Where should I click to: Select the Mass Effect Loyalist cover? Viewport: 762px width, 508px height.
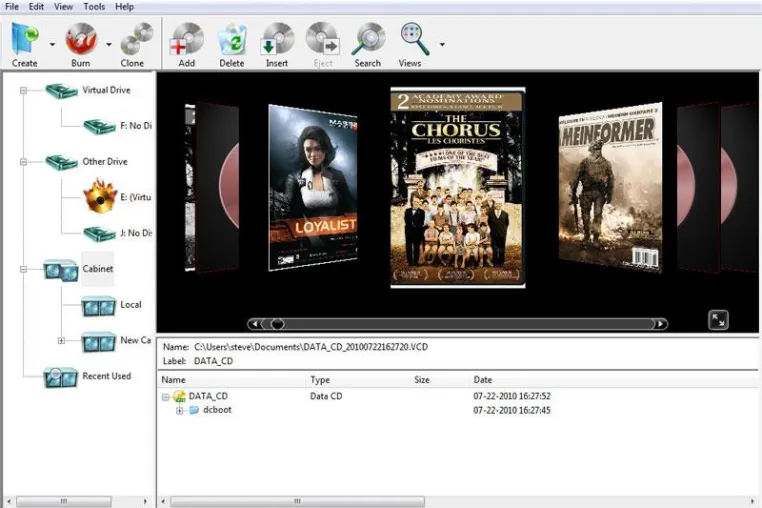click(x=312, y=188)
